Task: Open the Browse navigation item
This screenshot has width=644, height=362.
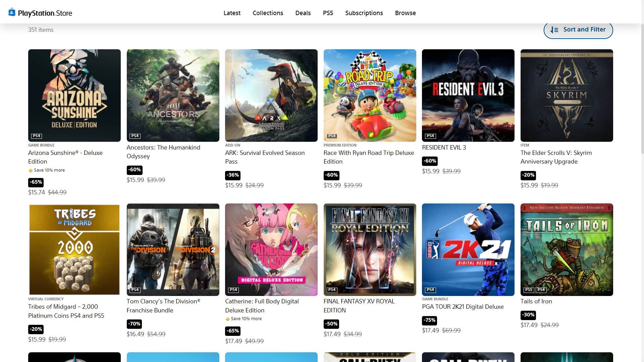Action: click(405, 13)
